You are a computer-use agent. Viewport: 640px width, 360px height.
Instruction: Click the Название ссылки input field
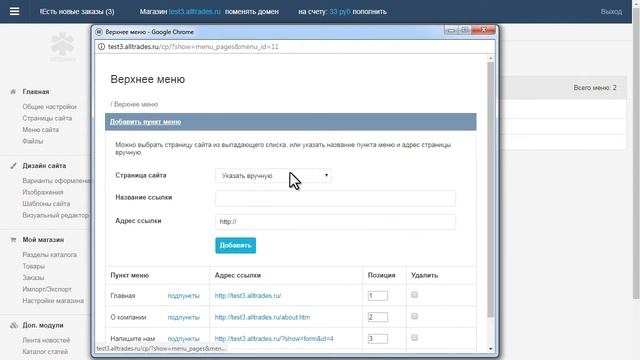(335, 198)
